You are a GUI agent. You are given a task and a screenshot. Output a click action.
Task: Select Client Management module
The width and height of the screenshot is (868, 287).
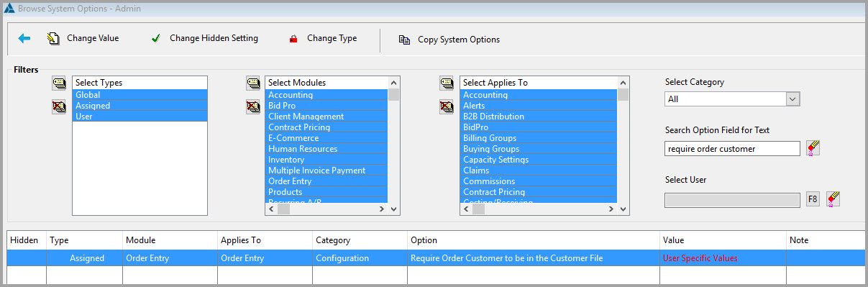click(326, 117)
